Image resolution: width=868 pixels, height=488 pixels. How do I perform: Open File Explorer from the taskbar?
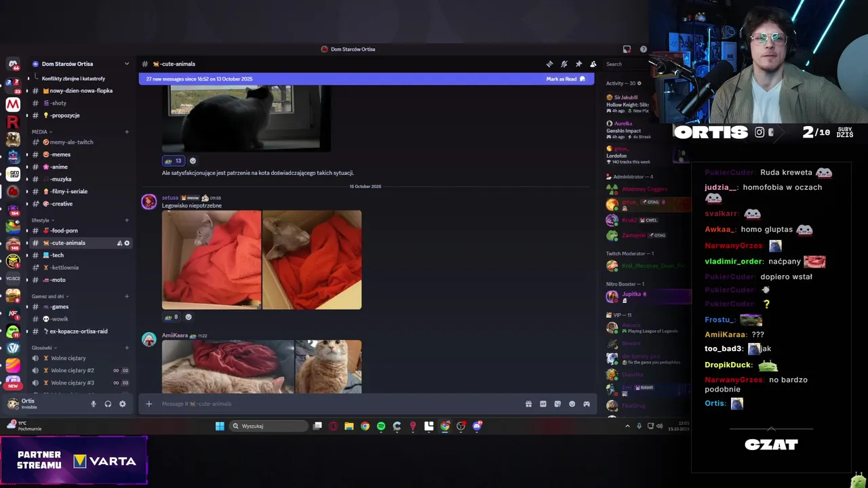pyautogui.click(x=349, y=426)
